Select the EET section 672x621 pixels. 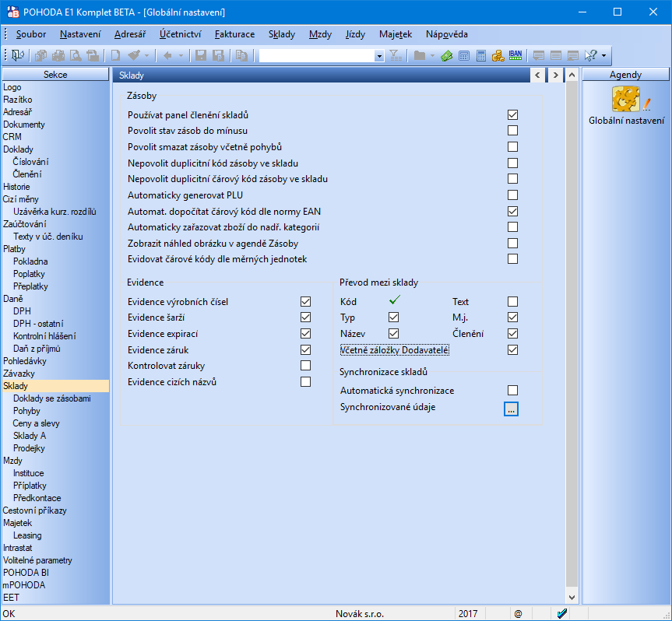11,598
